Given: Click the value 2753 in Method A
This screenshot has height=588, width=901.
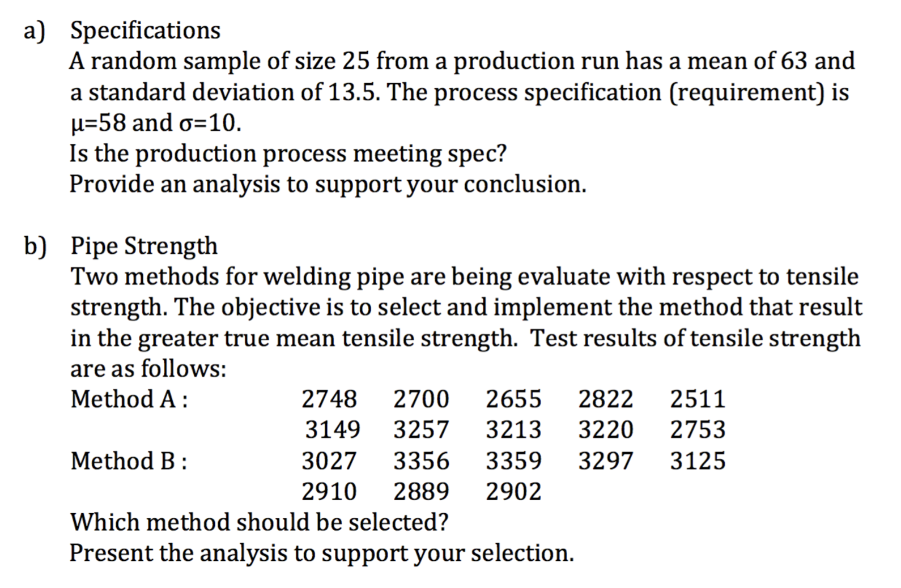Looking at the screenshot, I should (698, 430).
